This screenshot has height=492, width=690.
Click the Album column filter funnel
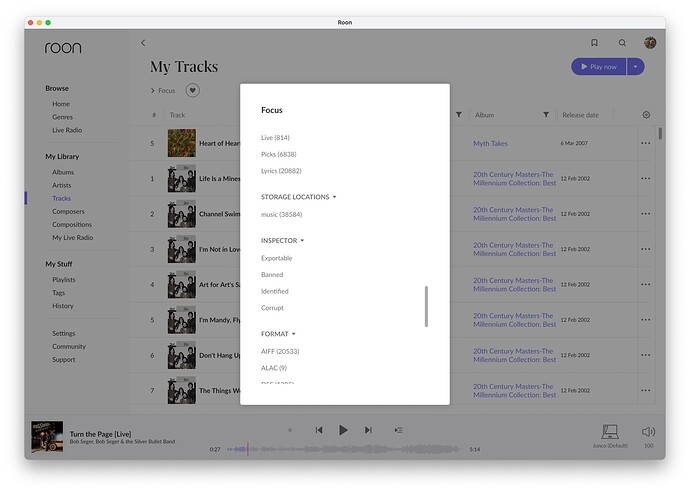click(x=546, y=114)
